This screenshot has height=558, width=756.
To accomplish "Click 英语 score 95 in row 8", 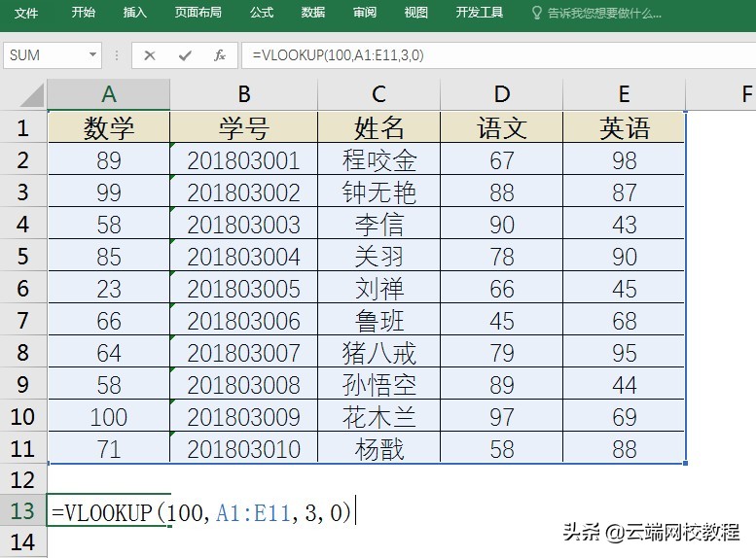I will click(x=624, y=352).
